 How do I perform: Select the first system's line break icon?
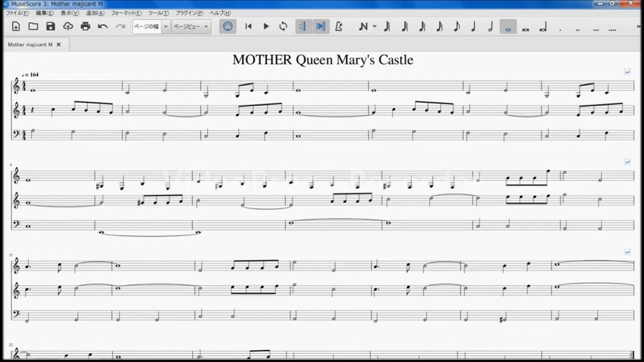tap(627, 72)
